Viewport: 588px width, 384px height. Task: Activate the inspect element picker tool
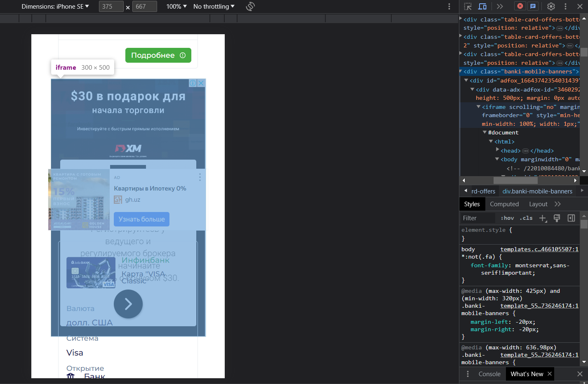(x=468, y=6)
